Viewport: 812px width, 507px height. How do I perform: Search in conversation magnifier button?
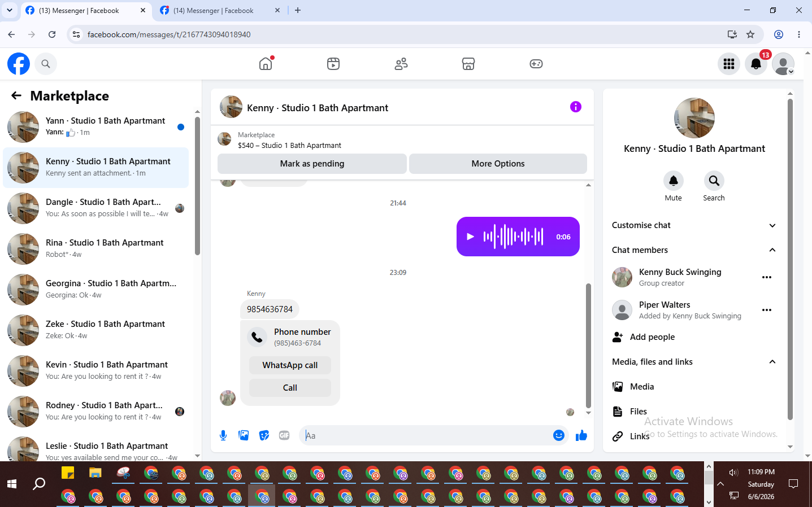pos(714,181)
